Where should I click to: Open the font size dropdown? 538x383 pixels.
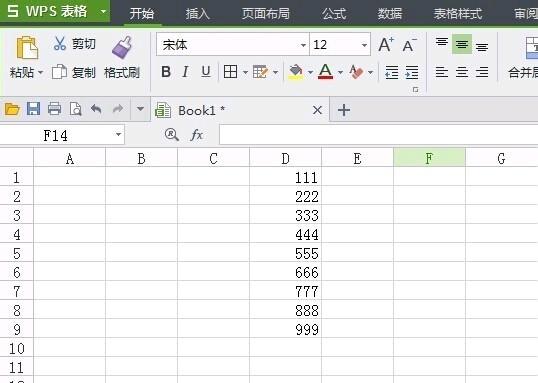364,45
